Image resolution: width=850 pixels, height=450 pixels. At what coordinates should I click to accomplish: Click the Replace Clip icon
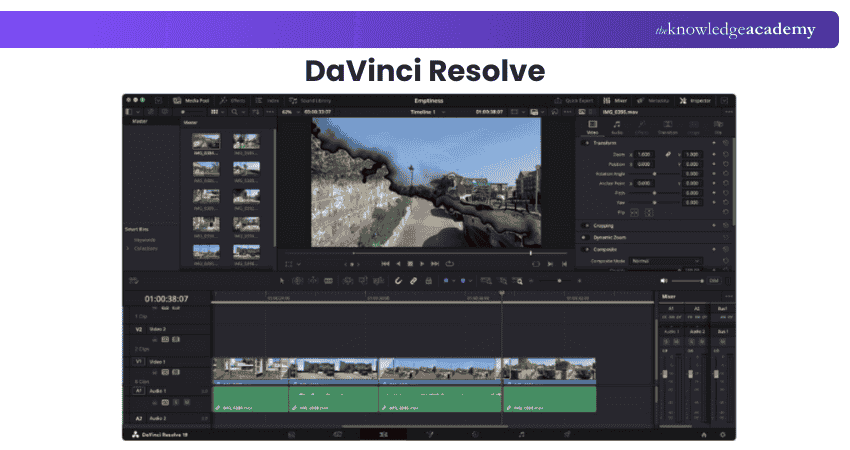pos(379,281)
